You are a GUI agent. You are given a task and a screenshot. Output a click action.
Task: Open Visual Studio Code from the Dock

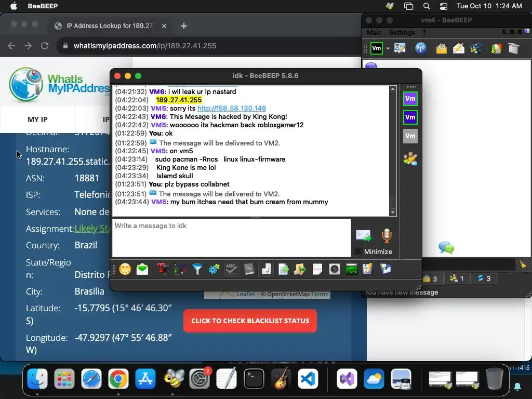pos(308,379)
